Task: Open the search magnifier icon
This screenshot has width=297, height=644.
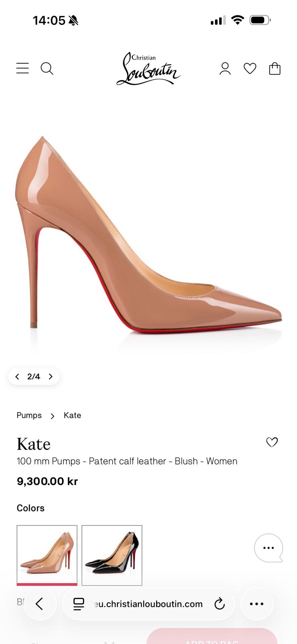Action: (47, 68)
